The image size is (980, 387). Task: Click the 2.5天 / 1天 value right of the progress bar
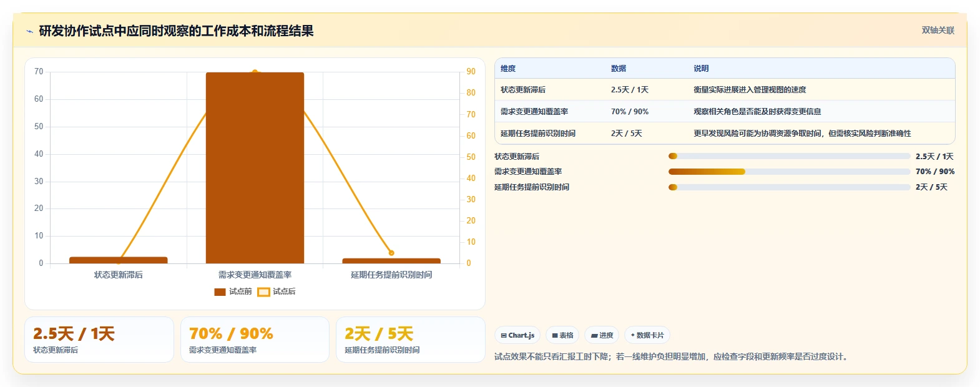click(x=934, y=157)
